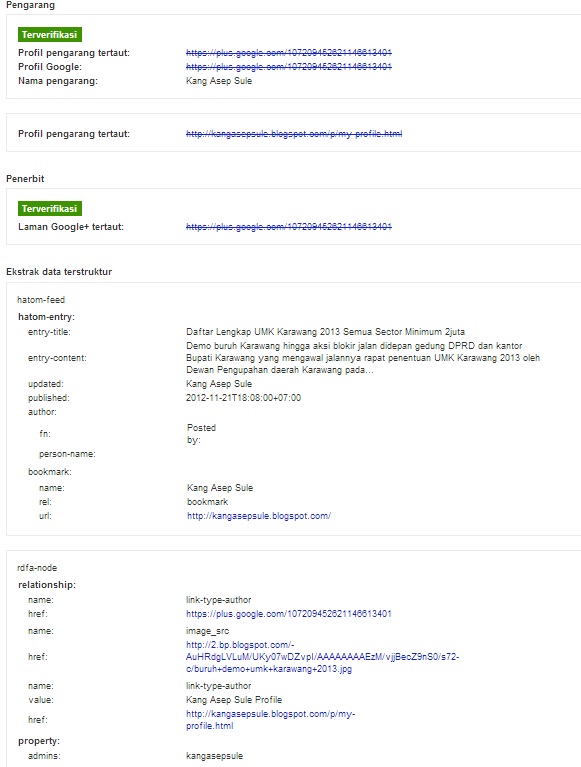Open Google+ link beside Profil Google

click(x=289, y=67)
